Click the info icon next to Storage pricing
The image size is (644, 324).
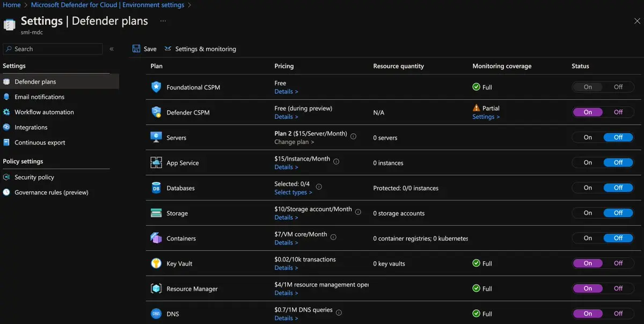(358, 212)
